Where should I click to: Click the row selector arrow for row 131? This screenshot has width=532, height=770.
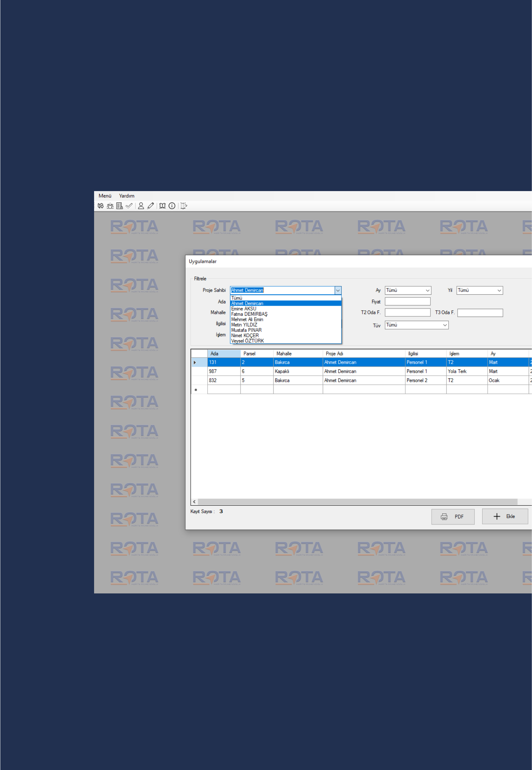pos(199,362)
